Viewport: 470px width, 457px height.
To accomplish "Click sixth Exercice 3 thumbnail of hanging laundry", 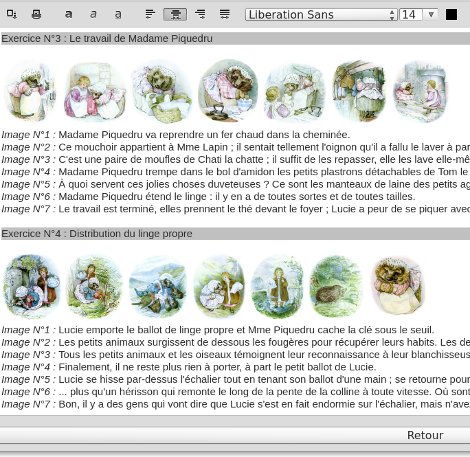I will 359,91.
